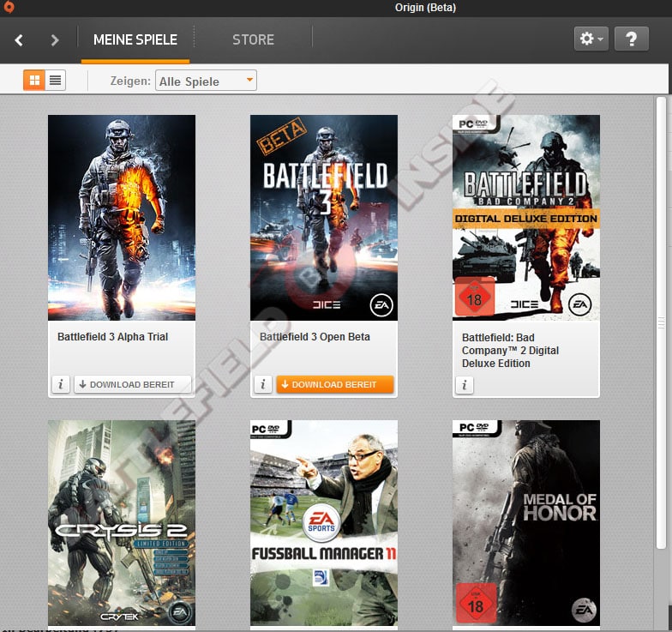This screenshot has height=632, width=672.
Task: Select the Medal of Honor cover
Action: 526,523
